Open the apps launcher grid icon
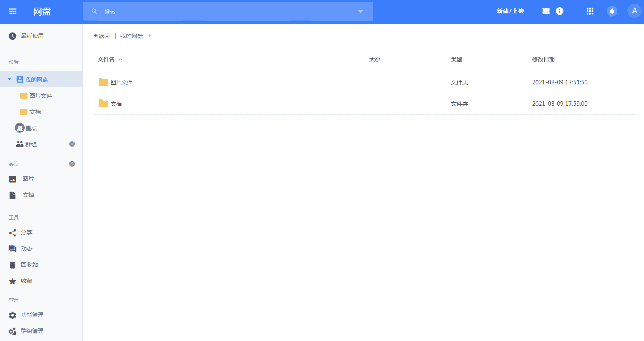644x341 pixels. (590, 11)
